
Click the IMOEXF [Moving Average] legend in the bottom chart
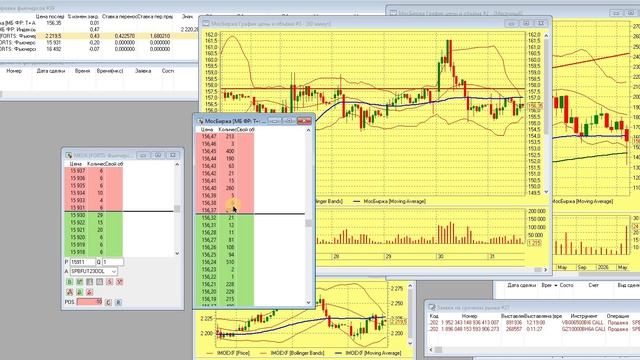click(x=373, y=353)
